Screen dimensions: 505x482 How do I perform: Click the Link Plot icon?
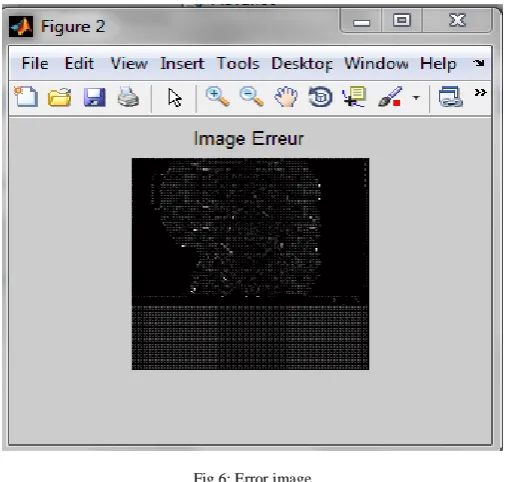pyautogui.click(x=451, y=97)
